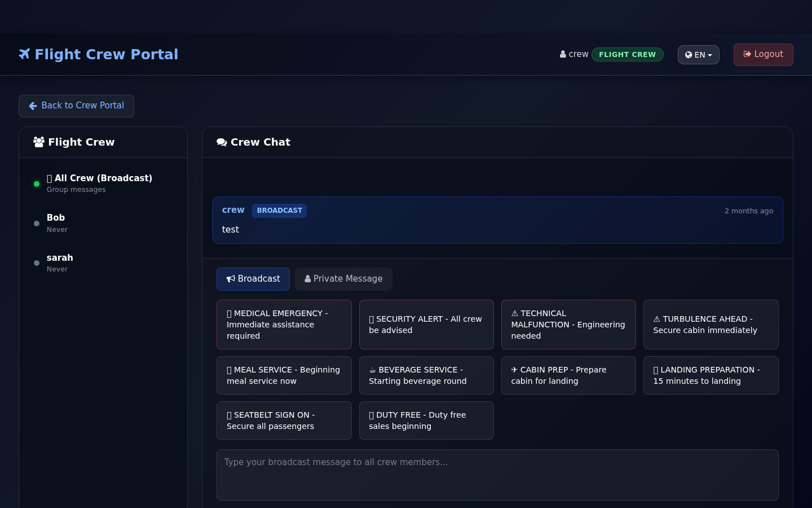The height and width of the screenshot is (508, 812).
Task: Click the 'test' message text
Action: click(x=230, y=230)
